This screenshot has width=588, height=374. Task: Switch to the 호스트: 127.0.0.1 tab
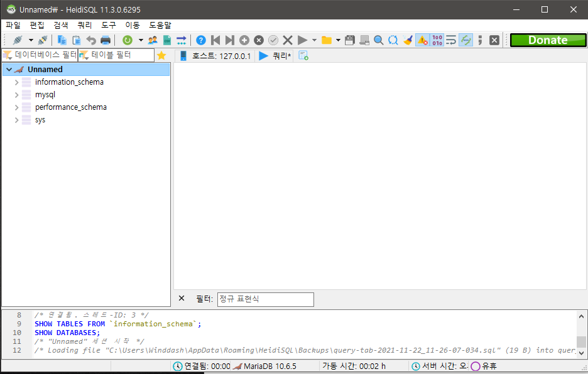(215, 56)
